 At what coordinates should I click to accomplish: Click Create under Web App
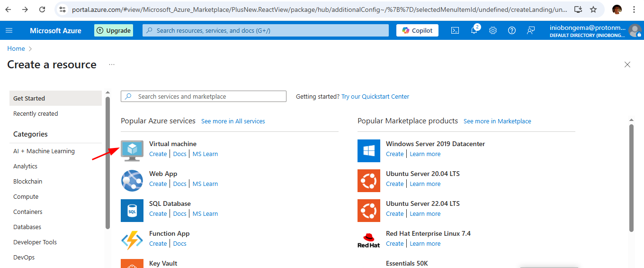(x=158, y=184)
